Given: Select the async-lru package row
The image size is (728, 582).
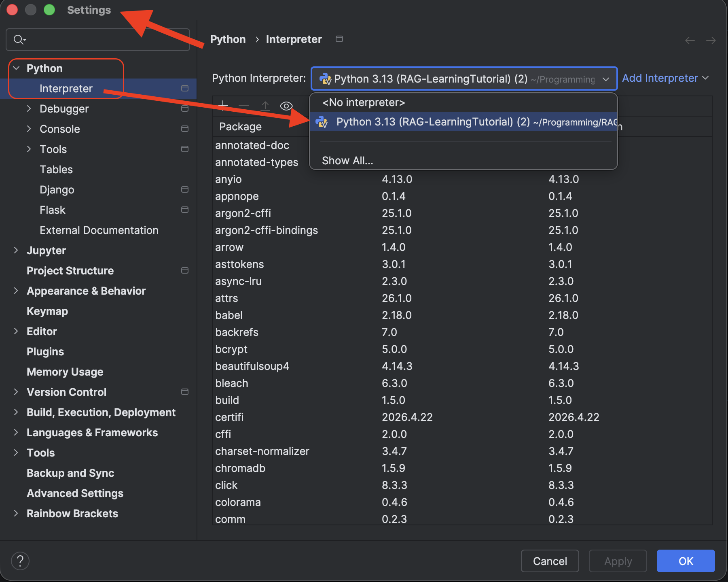Looking at the screenshot, I should [462, 281].
